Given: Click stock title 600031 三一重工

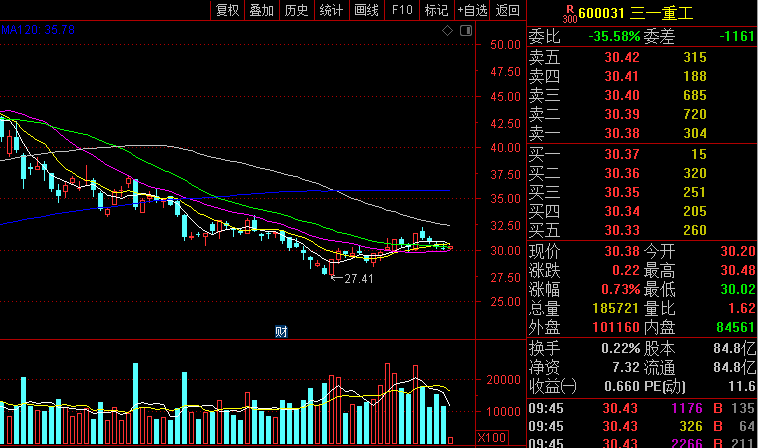Looking at the screenshot, I should (636, 13).
